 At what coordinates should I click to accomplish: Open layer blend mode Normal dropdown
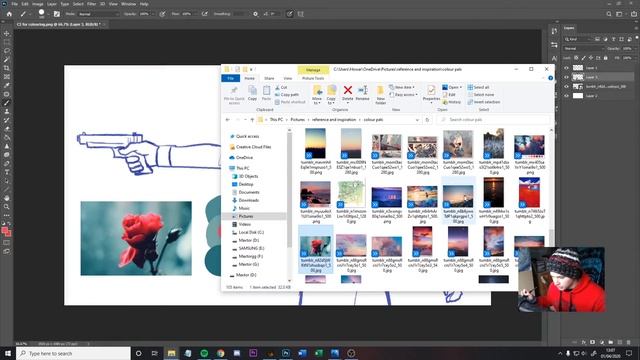coord(583,49)
